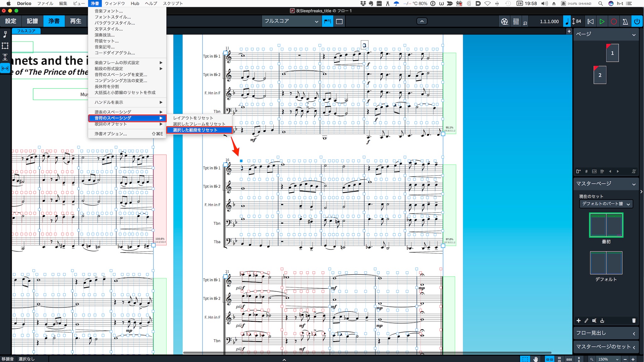Zoom in with plus button
The height and width of the screenshot is (362, 644).
[633, 359]
